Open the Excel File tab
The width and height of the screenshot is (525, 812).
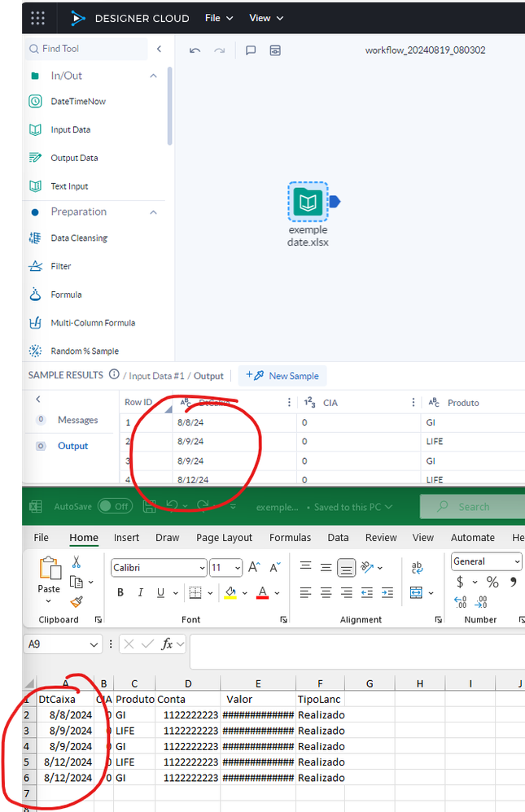41,538
